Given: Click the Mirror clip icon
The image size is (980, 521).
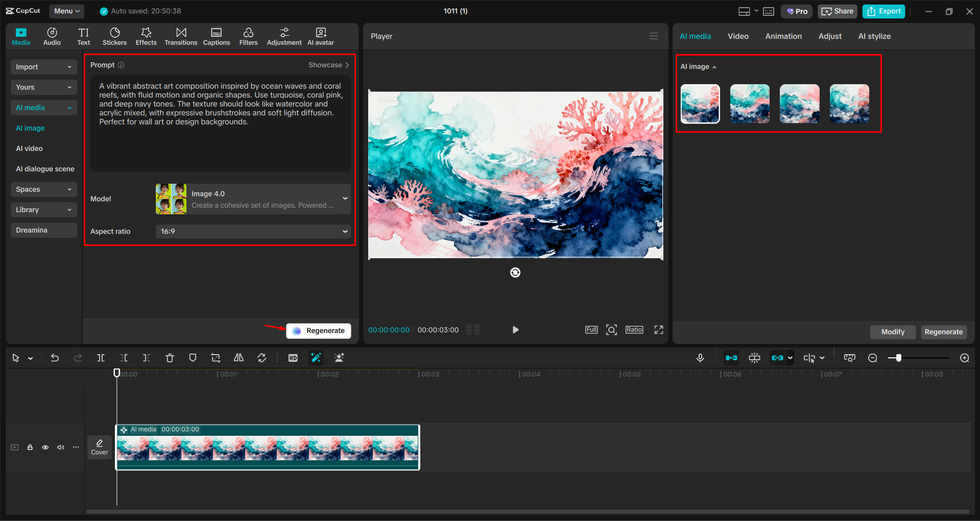Looking at the screenshot, I should click(x=238, y=358).
